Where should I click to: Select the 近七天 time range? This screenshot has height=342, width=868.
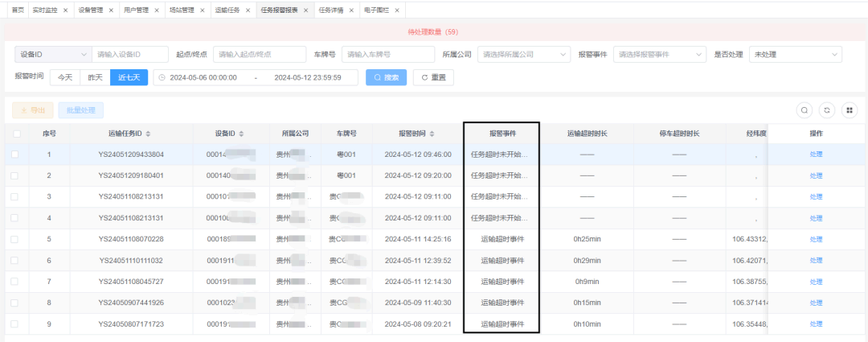[129, 77]
